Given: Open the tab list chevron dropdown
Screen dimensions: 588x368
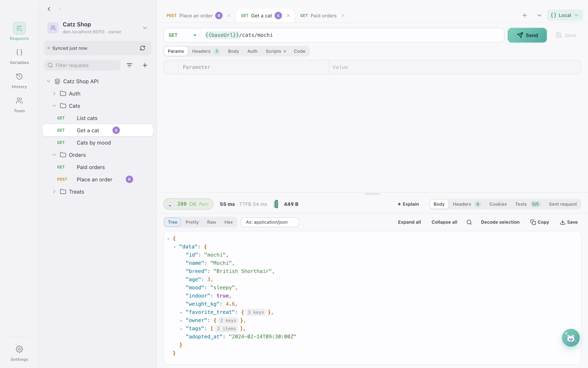Looking at the screenshot, I should 539,15.
